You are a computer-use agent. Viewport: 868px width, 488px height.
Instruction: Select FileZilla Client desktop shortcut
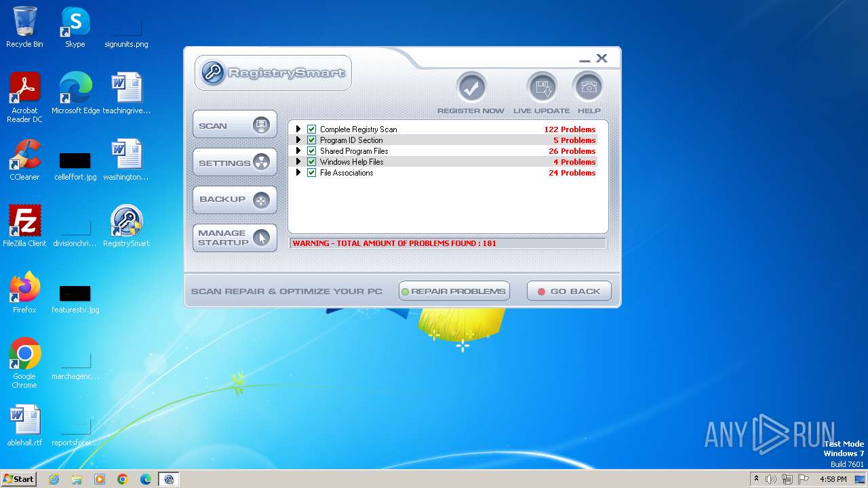pos(24,226)
